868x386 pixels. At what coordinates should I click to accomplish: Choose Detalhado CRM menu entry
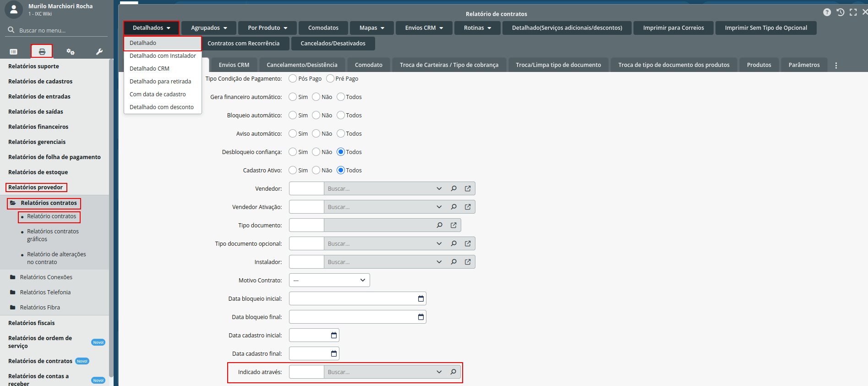(163, 69)
